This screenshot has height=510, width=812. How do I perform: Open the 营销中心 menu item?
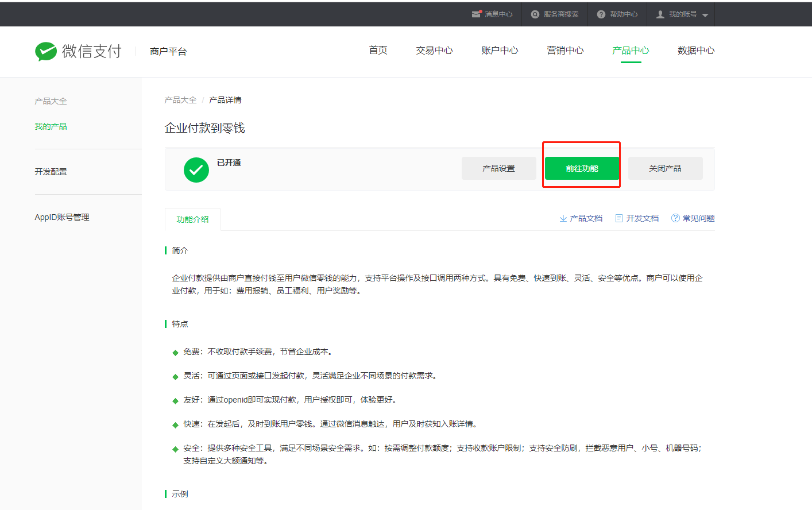point(565,51)
